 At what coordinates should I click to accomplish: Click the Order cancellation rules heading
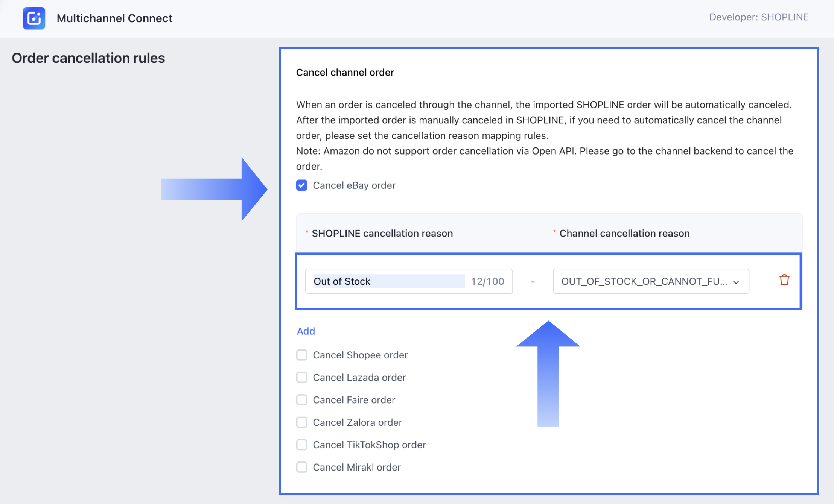[88, 58]
